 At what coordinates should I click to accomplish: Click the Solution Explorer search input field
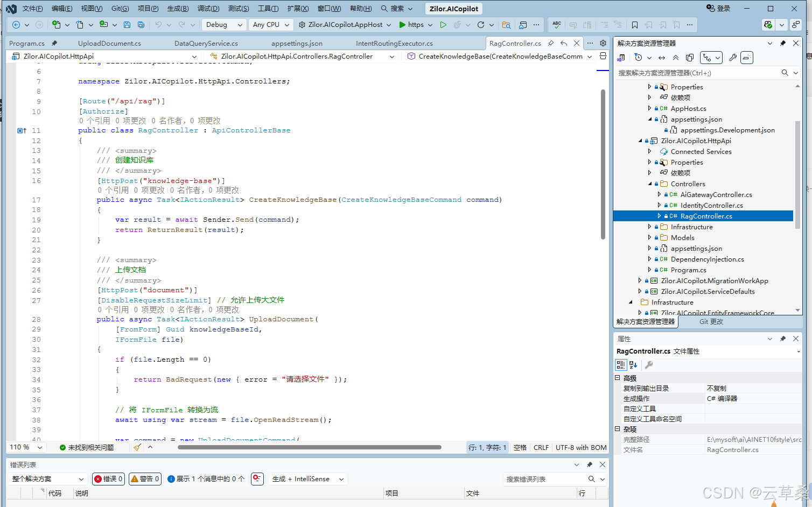pos(698,73)
